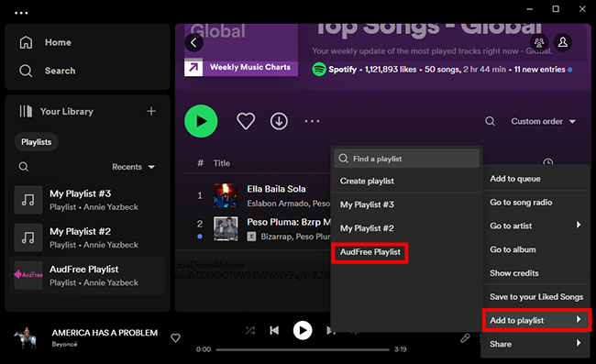Viewport: 596px width, 364px height.
Task: Open the Recents sort dropdown
Action: point(133,167)
